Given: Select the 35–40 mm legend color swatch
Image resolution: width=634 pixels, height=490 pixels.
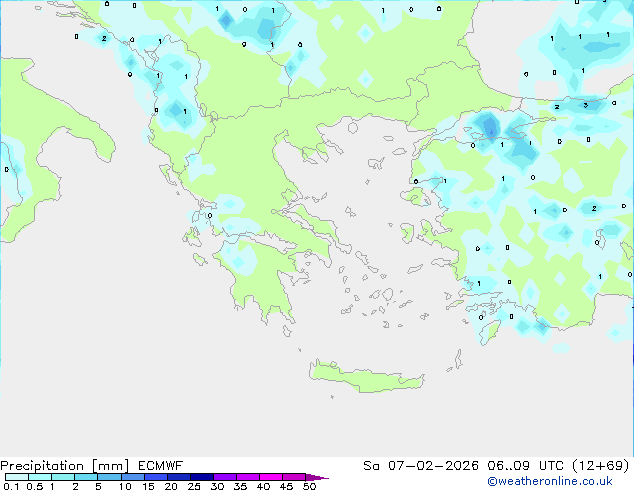Looking at the screenshot, I should (248, 477).
